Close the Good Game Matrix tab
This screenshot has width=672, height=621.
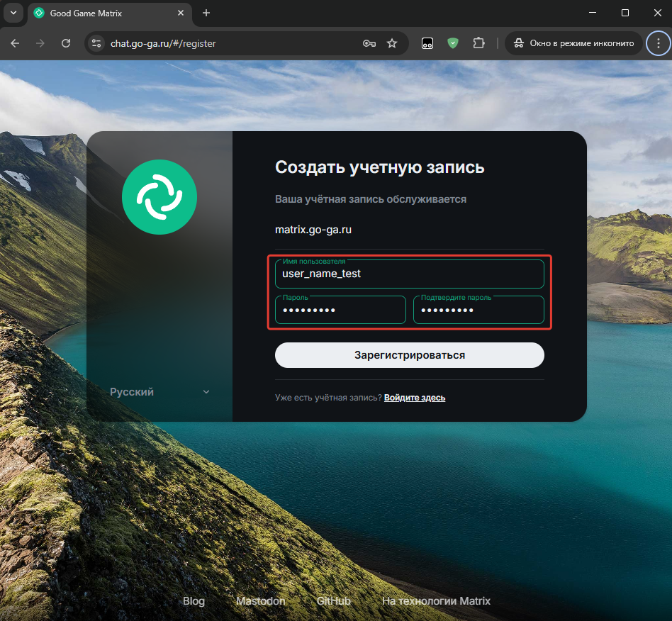(x=181, y=13)
